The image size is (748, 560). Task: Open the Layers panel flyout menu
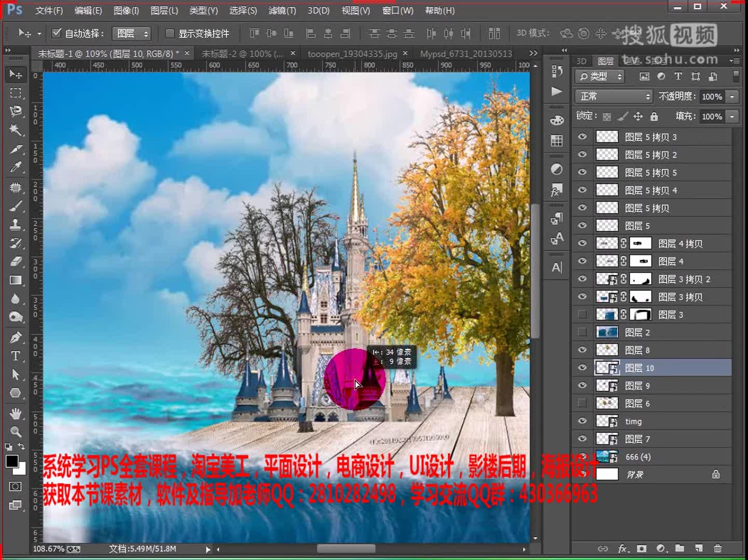[735, 61]
